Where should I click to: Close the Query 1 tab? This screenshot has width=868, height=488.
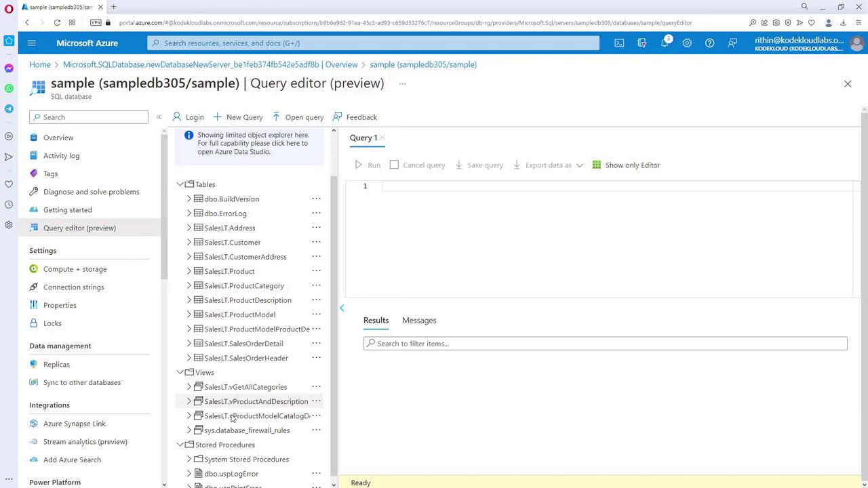[382, 138]
